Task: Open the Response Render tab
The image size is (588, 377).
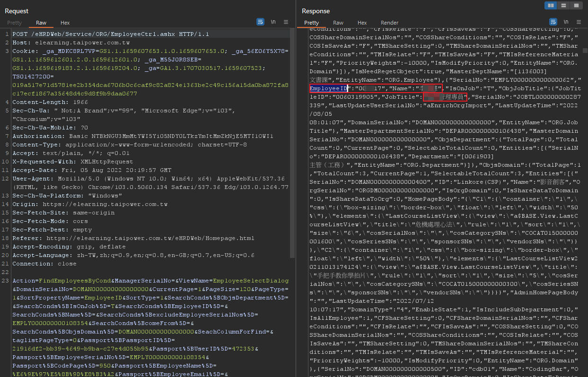Action: 390,23
